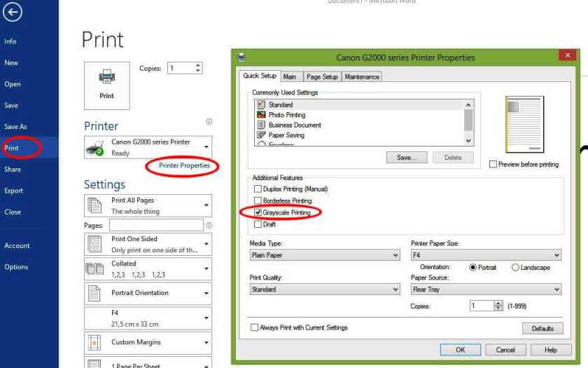Image resolution: width=588 pixels, height=368 pixels.
Task: Select the Paper Saving icon in list
Action: pos(261,135)
